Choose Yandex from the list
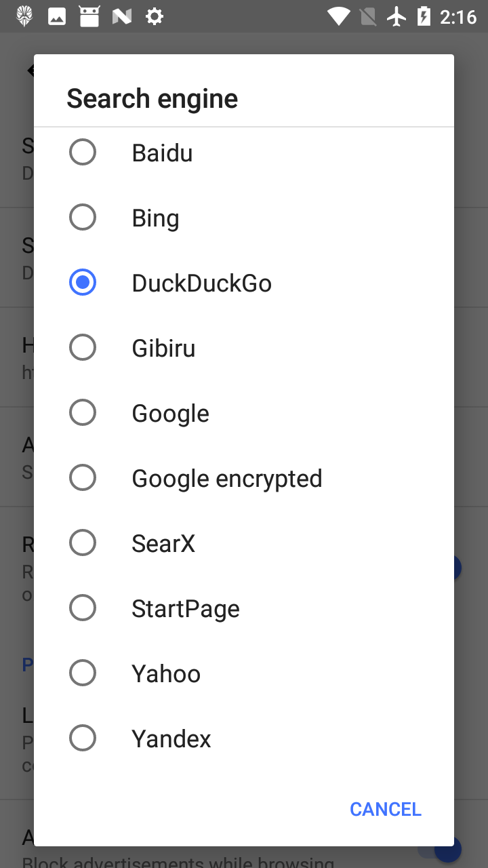The width and height of the screenshot is (488, 868). point(83,738)
